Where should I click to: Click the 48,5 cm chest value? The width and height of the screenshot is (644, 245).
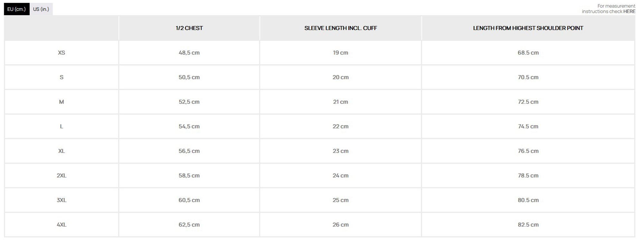(x=189, y=52)
